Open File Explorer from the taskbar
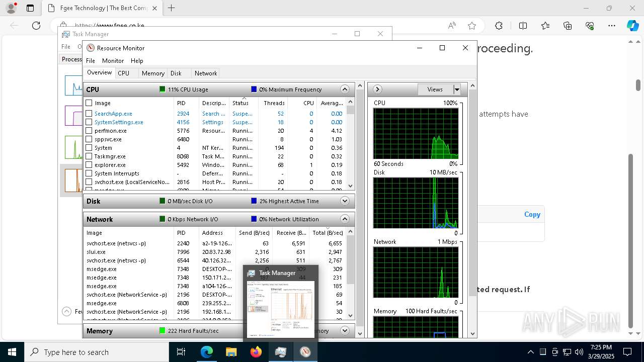 231,352
